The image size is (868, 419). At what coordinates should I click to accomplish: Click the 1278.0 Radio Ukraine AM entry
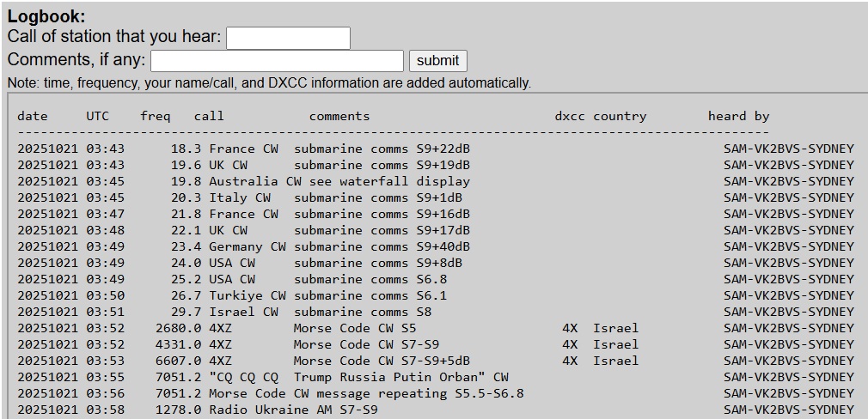click(x=436, y=410)
